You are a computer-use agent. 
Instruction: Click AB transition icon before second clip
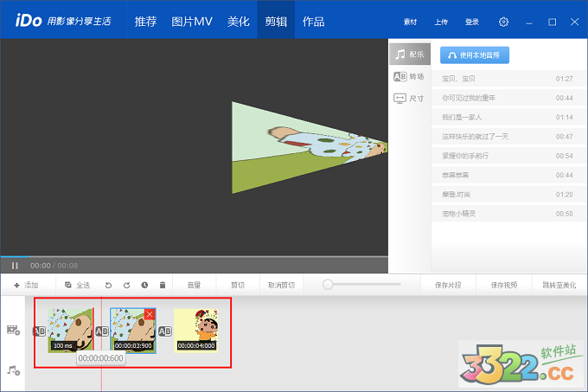point(101,331)
